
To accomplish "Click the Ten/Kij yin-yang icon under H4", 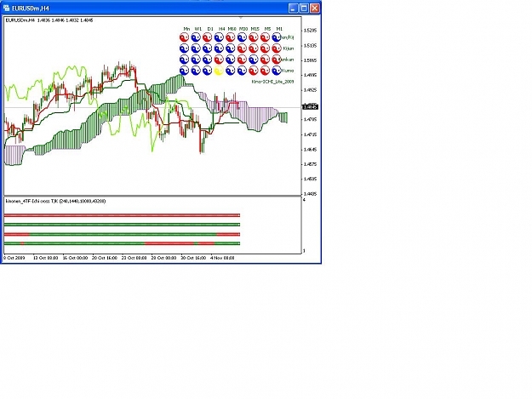I will pyautogui.click(x=219, y=37).
